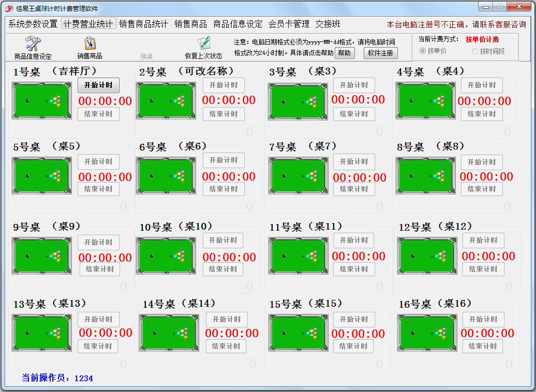Click the red registration warning 本台电脑注册号不正确
536x392 pixels.
(x=456, y=24)
